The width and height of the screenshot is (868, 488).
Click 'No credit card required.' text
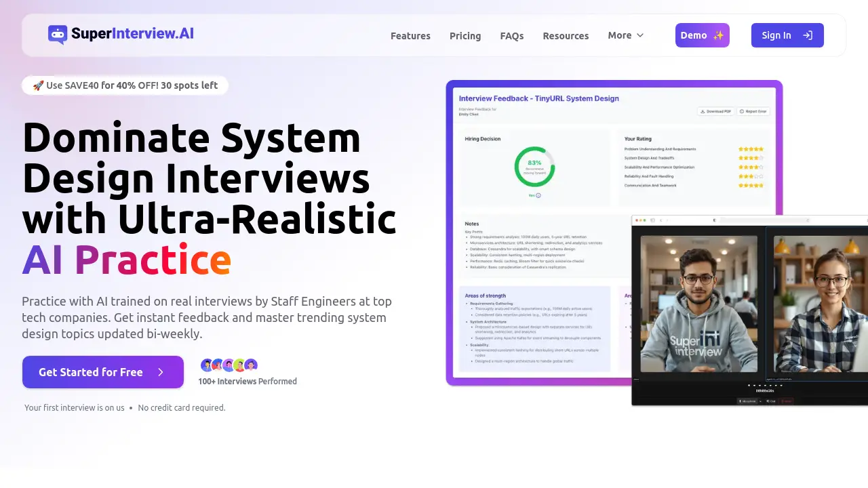click(x=182, y=408)
